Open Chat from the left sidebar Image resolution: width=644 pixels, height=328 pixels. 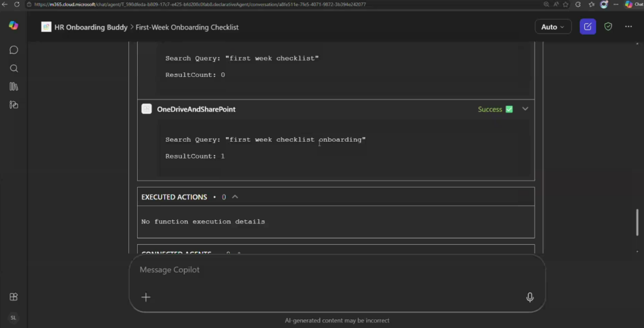(13, 50)
